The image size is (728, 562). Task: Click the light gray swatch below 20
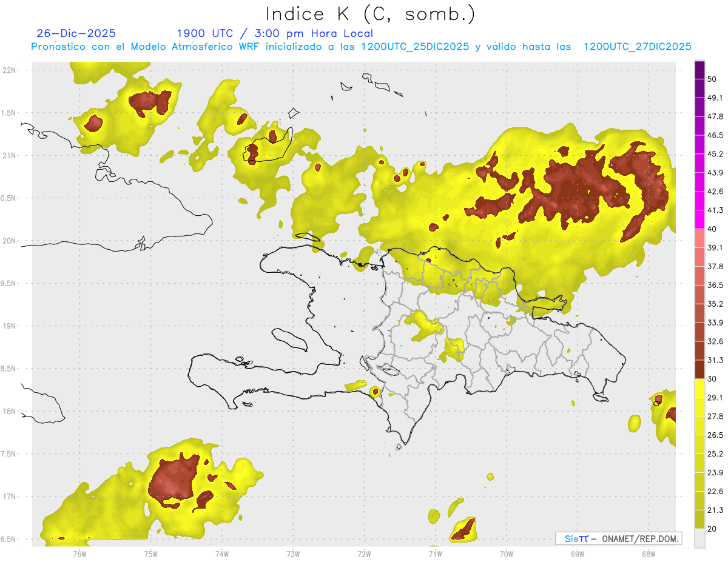(699, 538)
